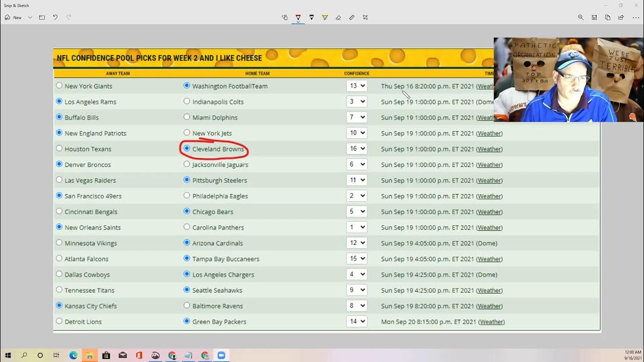Open confidence dropdown showing 3 for Rams-Colts
Image resolution: width=644 pixels, height=362 pixels.
[x=357, y=102]
